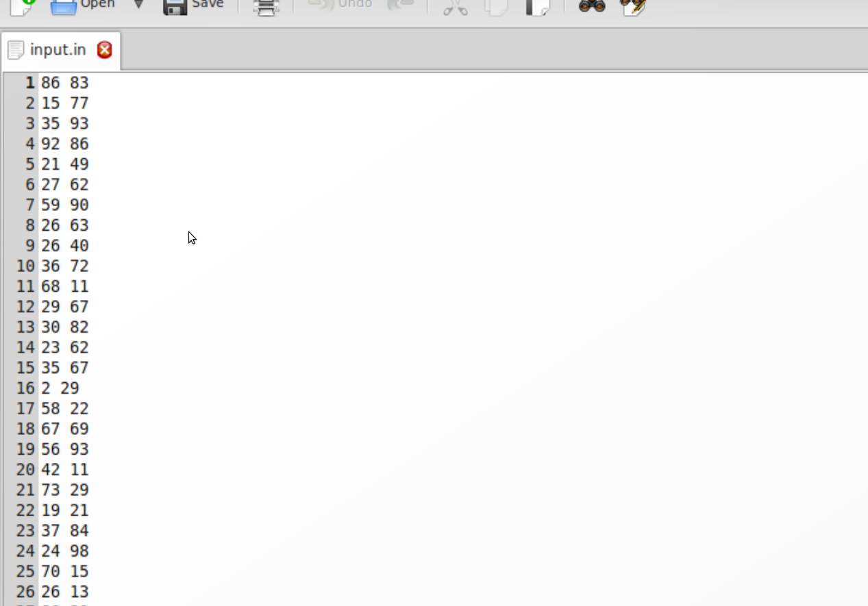Paste from clipboard using the paste icon
Viewport: 868px width, 606px height.
pos(537,7)
